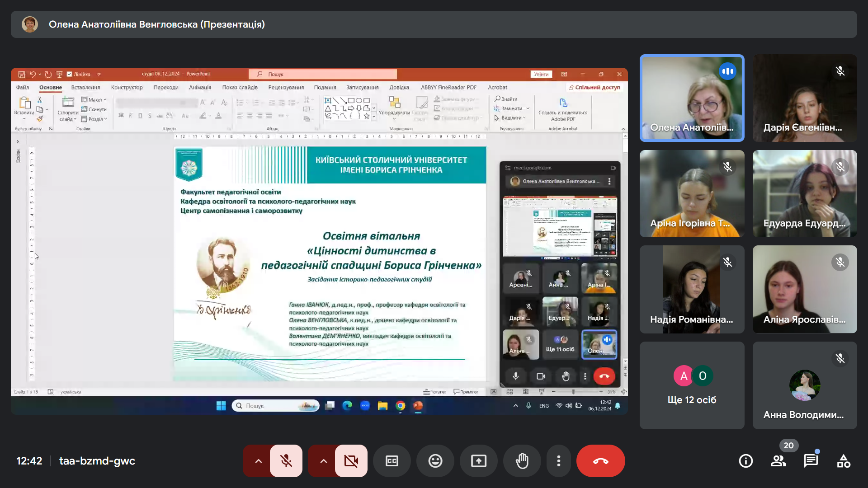This screenshot has height=488, width=868.
Task: Open the participants people panel
Action: click(778, 461)
